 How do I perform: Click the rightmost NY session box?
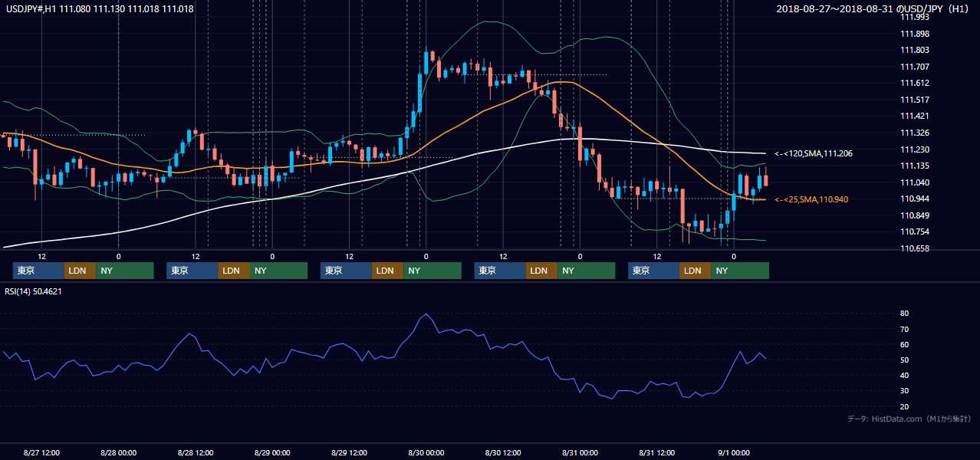pos(739,271)
